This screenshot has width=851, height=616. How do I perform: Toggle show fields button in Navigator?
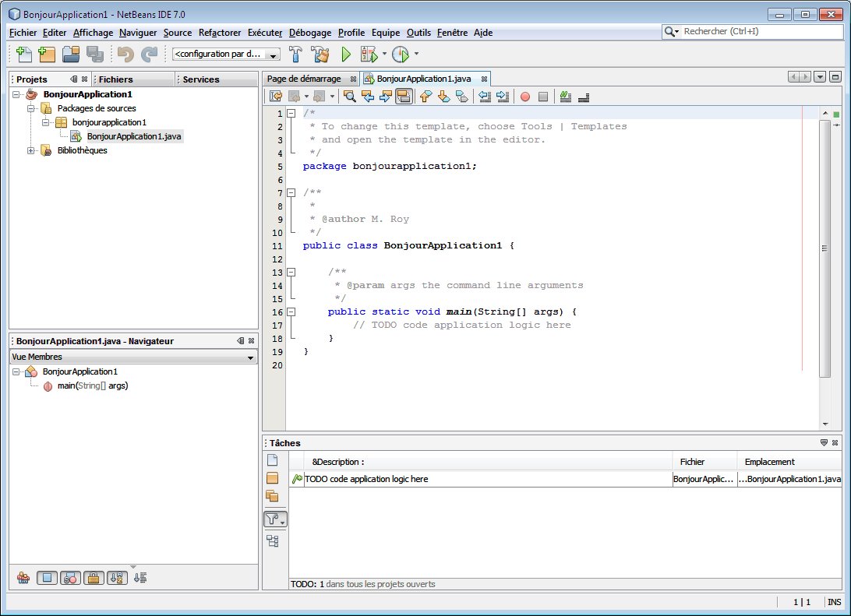pyautogui.click(x=48, y=578)
